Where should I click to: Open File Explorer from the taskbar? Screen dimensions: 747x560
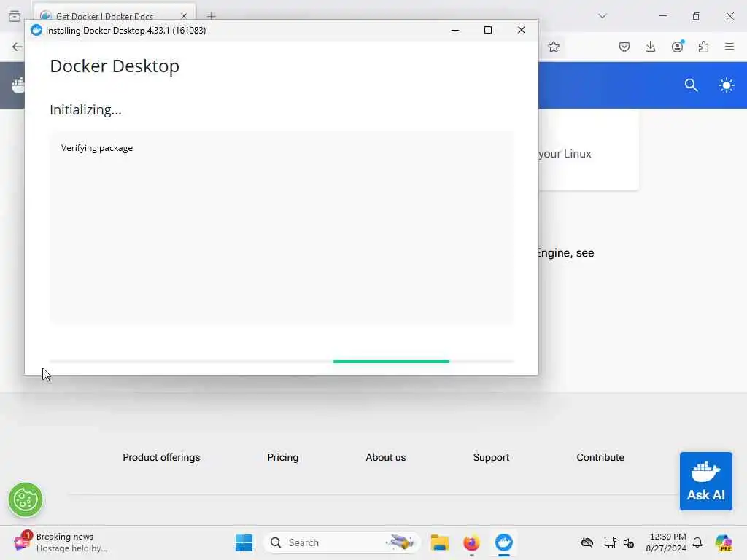(x=439, y=542)
